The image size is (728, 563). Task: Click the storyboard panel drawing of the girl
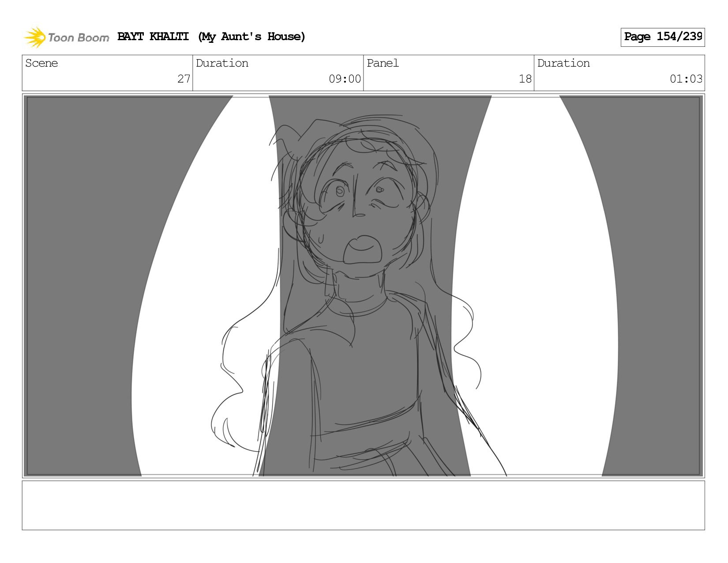pos(364,286)
